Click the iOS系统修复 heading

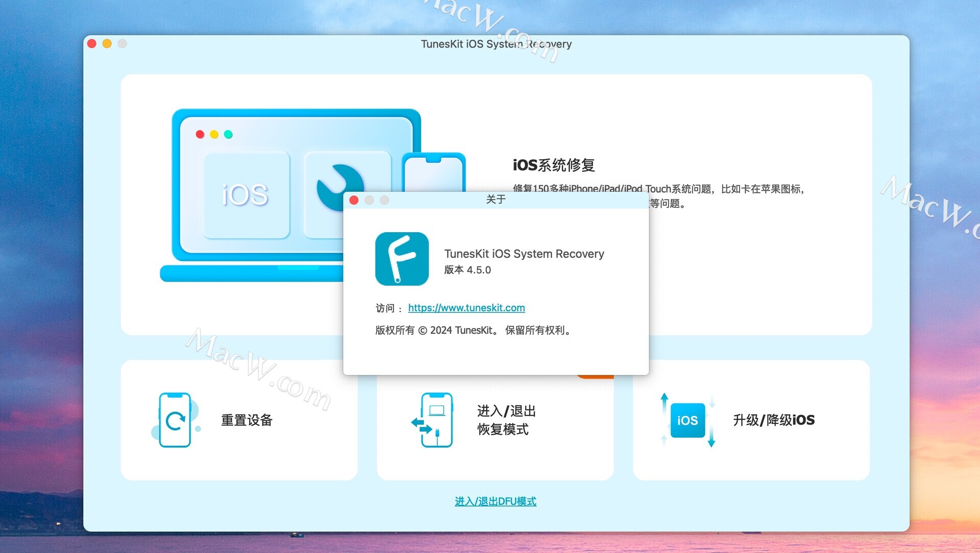click(554, 165)
